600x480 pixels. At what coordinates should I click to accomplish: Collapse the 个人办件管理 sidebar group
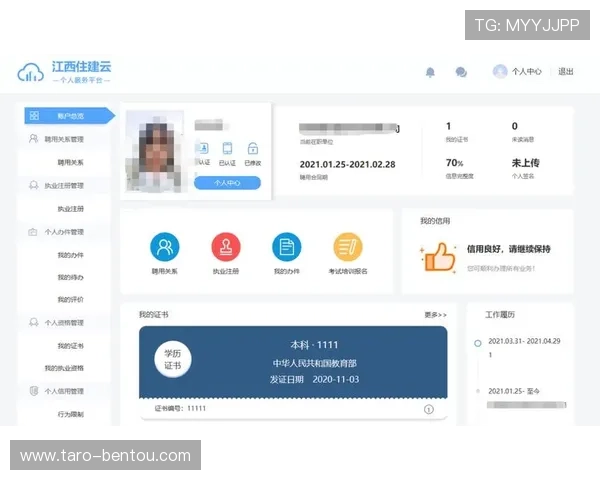(64, 232)
